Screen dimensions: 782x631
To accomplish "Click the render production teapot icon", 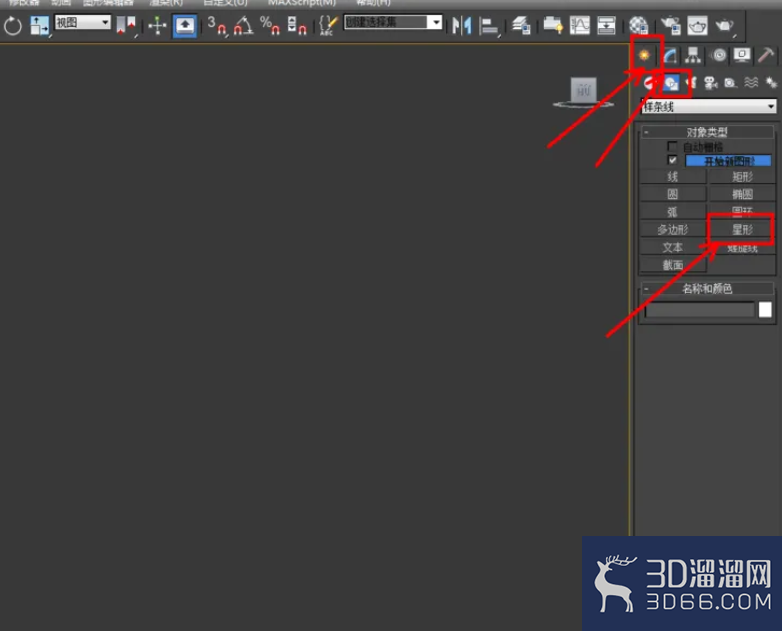I will pyautogui.click(x=725, y=25).
